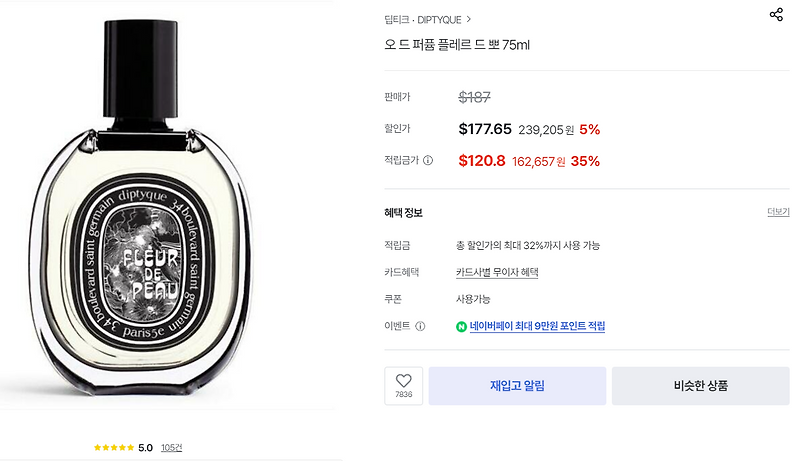Screen dimensions: 800x461
Task: Open the 네이버페이 최대 9만원 포인트 적립 link
Action: click(x=537, y=326)
